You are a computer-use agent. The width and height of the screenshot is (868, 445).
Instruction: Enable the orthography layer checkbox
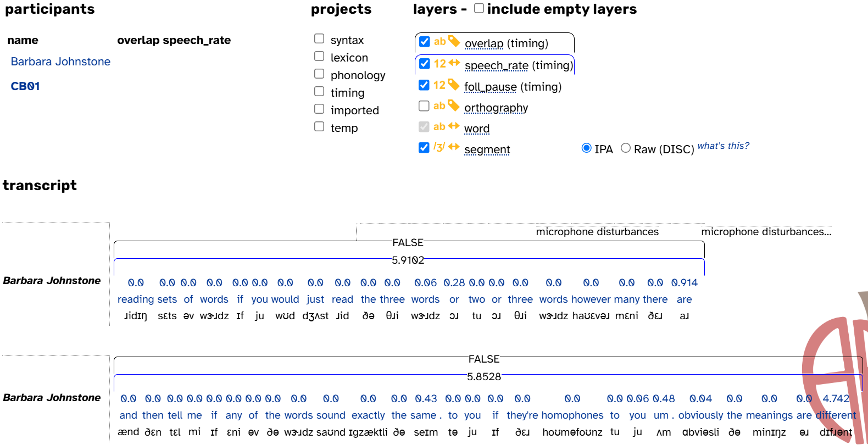coord(424,106)
